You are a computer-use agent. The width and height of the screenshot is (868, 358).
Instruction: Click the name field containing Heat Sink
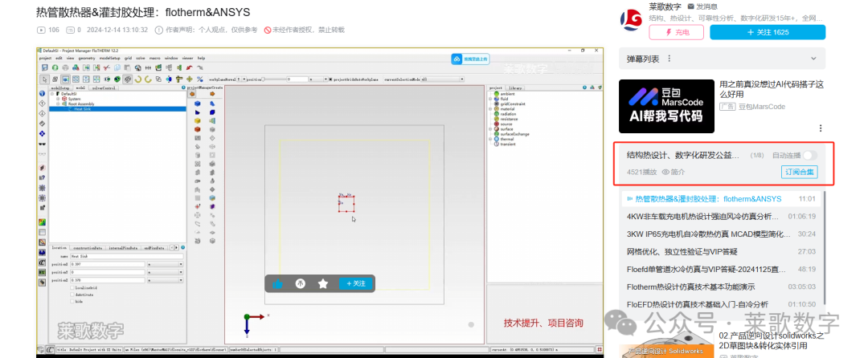[127, 256]
